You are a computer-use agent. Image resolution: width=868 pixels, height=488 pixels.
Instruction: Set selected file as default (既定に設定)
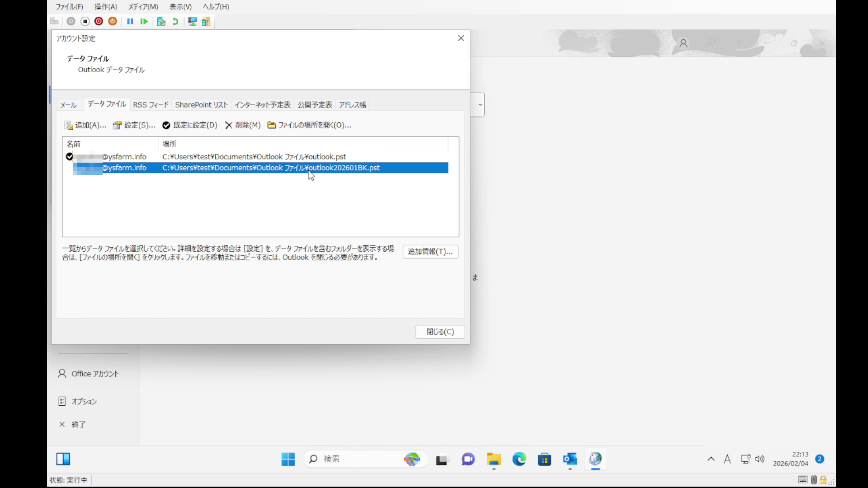click(190, 125)
